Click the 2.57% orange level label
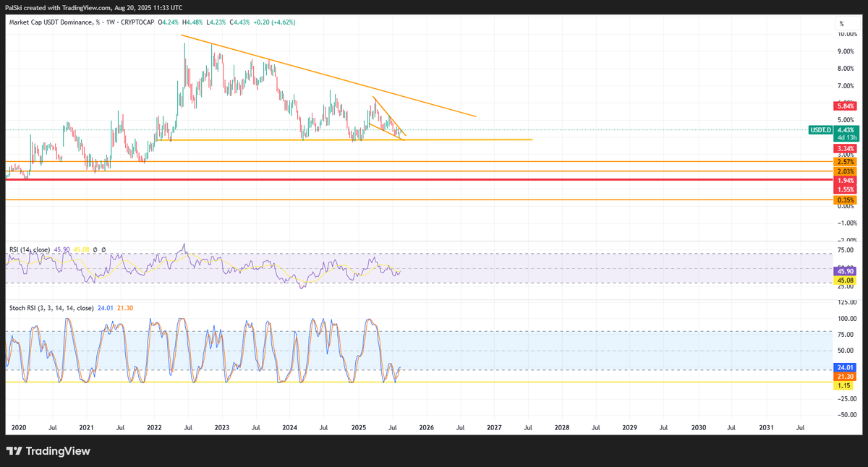Image resolution: width=868 pixels, height=467 pixels. click(845, 162)
